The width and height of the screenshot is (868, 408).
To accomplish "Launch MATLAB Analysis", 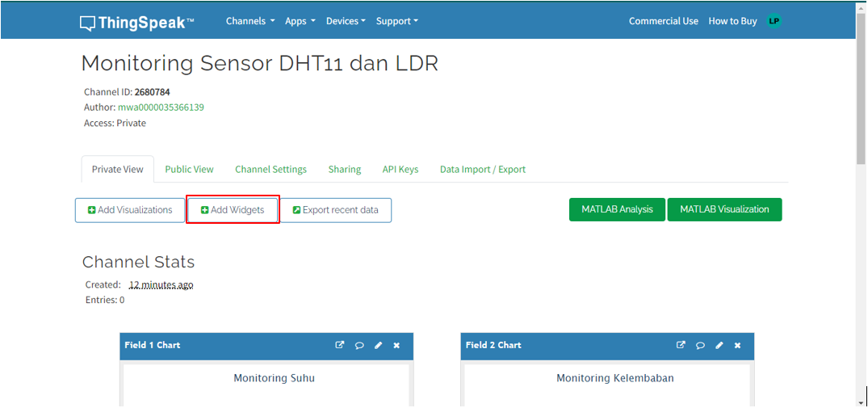I will [x=617, y=210].
